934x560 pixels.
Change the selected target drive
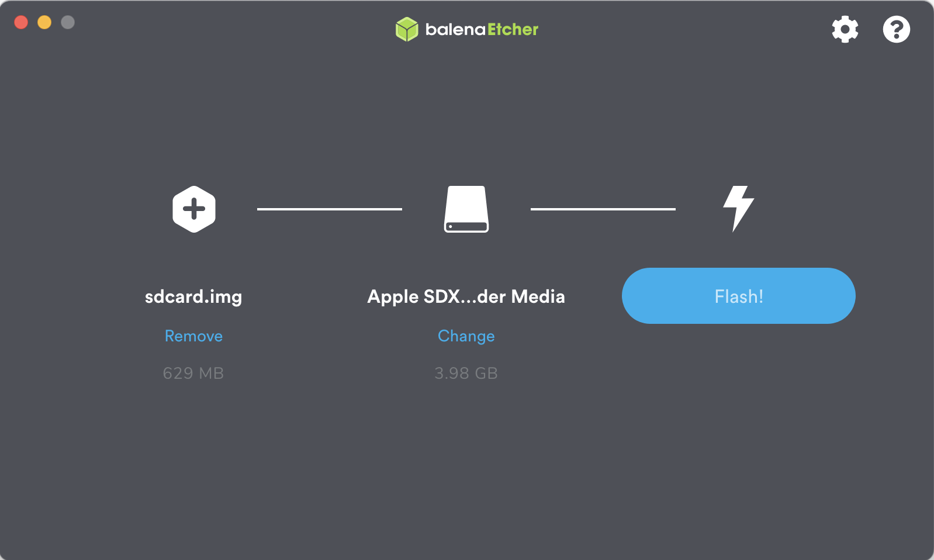(x=466, y=336)
